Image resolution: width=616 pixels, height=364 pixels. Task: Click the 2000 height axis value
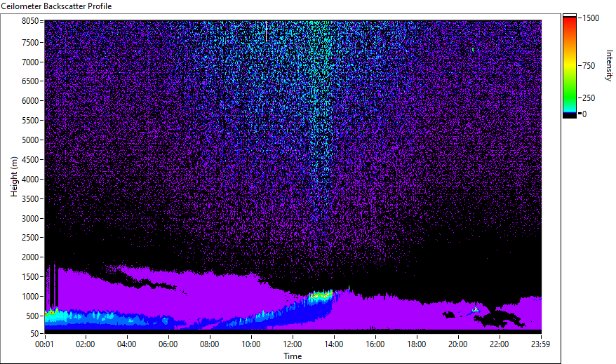[x=30, y=257]
